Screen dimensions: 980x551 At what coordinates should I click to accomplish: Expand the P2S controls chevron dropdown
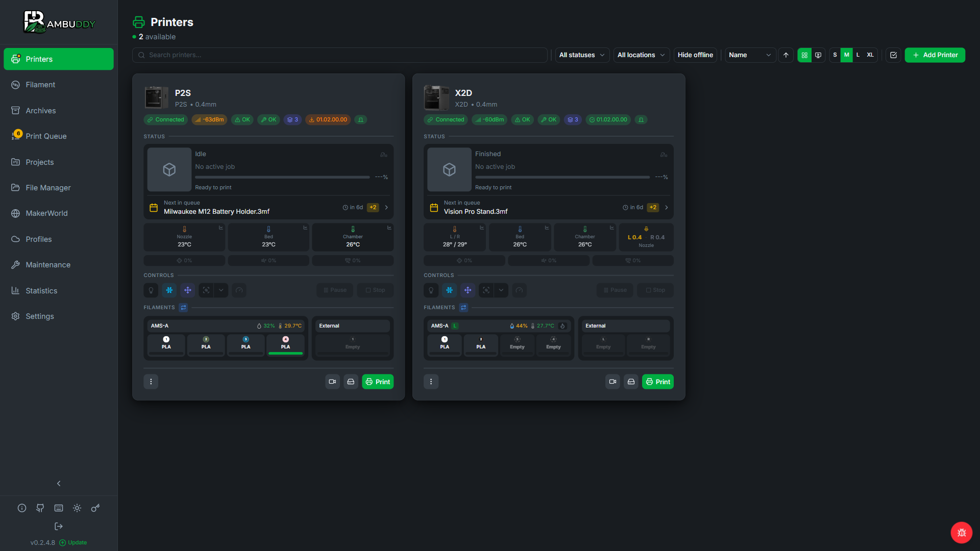221,290
